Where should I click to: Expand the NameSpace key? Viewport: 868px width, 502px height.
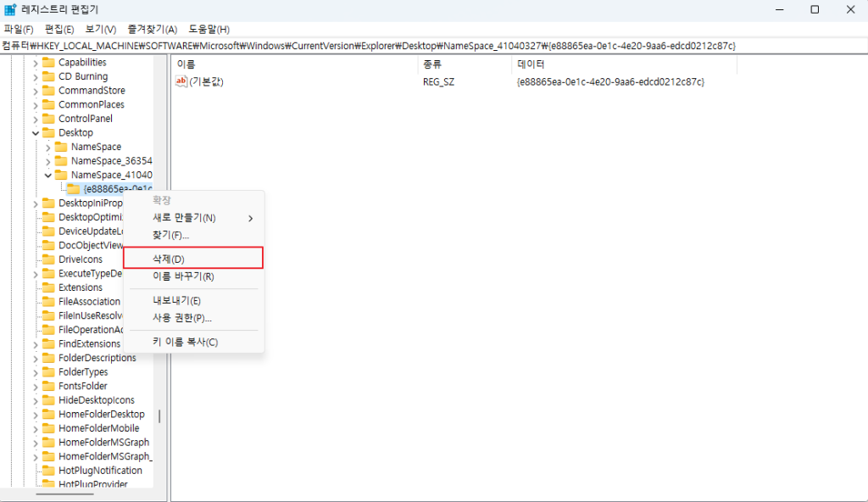48,147
